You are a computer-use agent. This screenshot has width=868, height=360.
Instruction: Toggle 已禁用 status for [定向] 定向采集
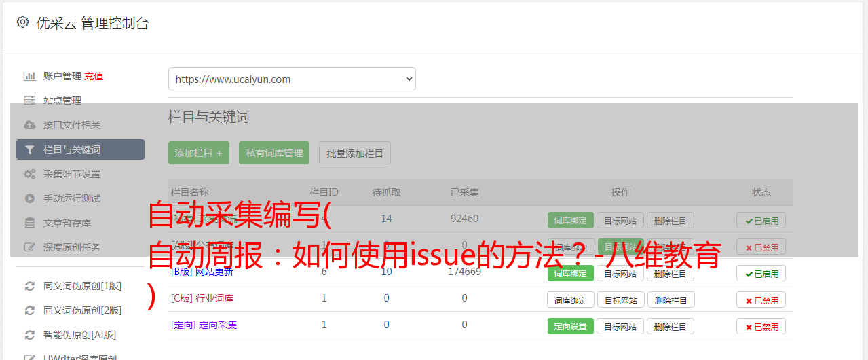click(761, 326)
